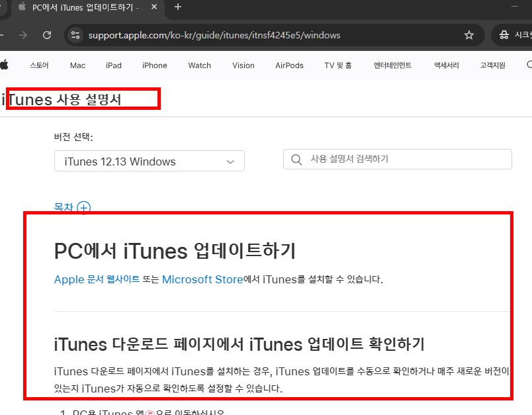The image size is (532, 415).
Task: Open search using the magnifier icon on apple.com nav
Action: (x=528, y=65)
